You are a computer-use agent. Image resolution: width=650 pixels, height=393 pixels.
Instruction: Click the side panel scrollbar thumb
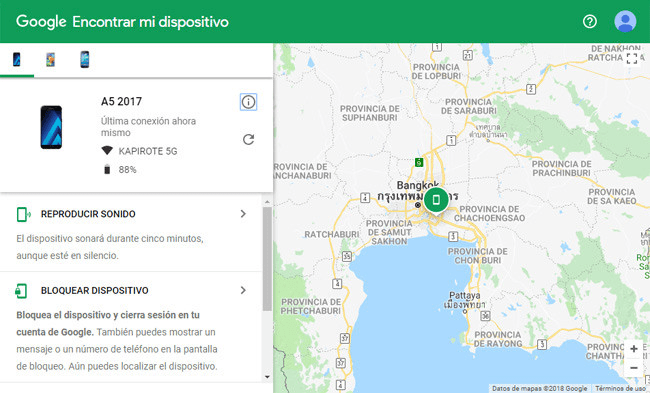(x=267, y=259)
